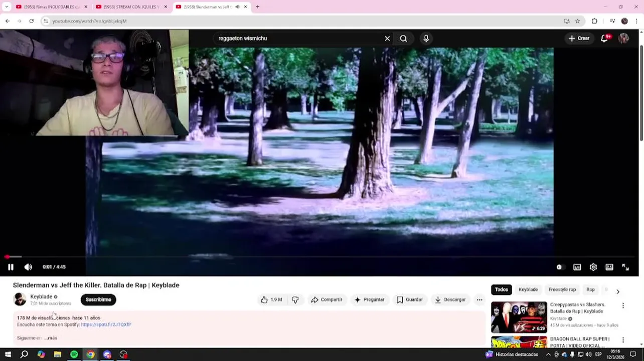Open Keyblade channel name link
The height and width of the screenshot is (361, 644).
tap(41, 296)
